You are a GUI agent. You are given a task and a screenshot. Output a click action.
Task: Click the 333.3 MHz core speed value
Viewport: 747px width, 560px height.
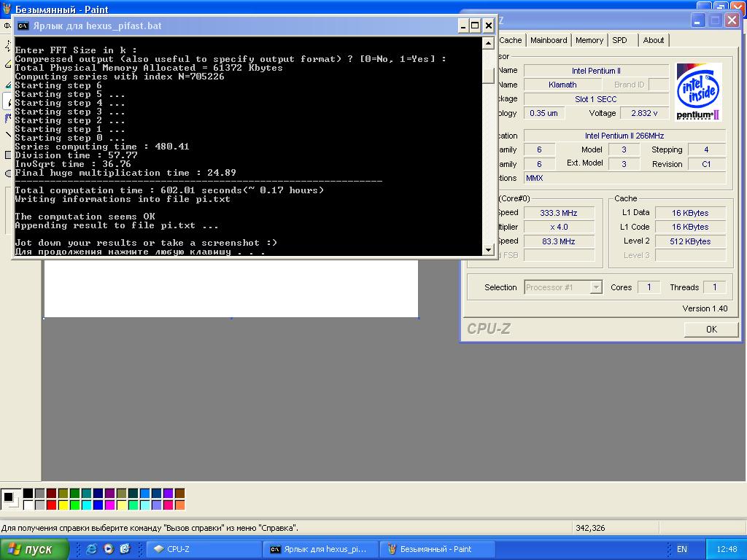click(x=558, y=213)
